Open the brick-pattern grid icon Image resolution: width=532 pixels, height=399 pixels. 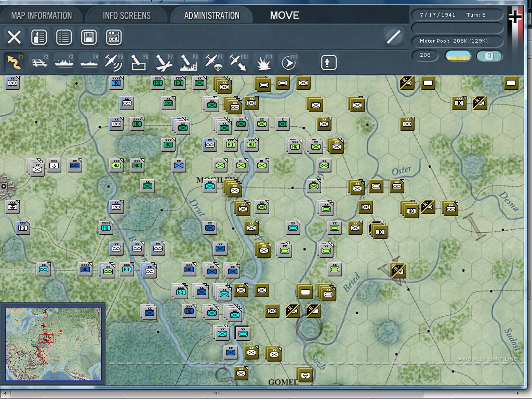(114, 37)
